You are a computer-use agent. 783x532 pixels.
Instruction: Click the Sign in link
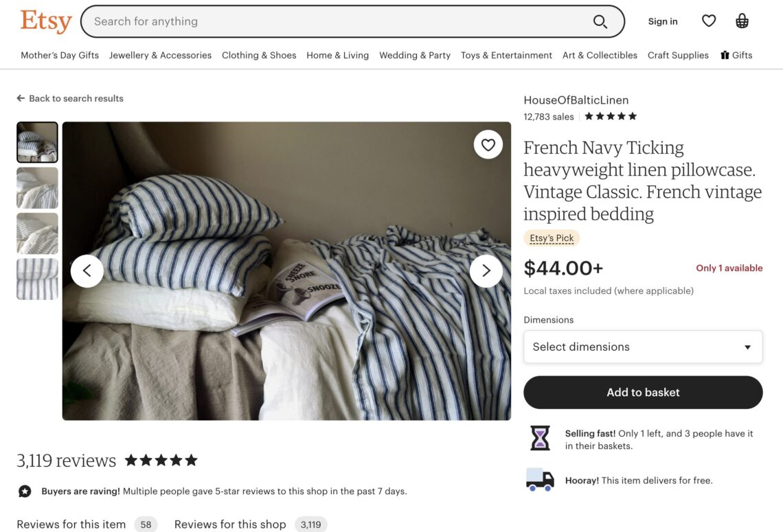pos(662,21)
